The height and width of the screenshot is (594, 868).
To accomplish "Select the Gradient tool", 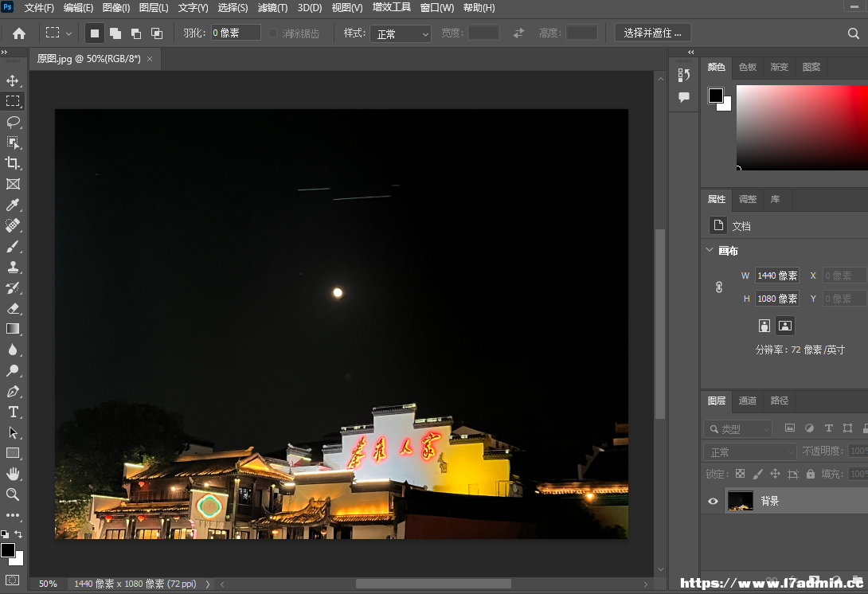I will [x=13, y=329].
